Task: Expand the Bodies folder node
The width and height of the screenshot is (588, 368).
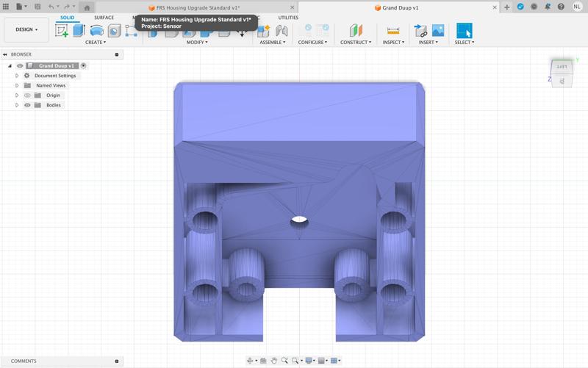Action: (16, 105)
